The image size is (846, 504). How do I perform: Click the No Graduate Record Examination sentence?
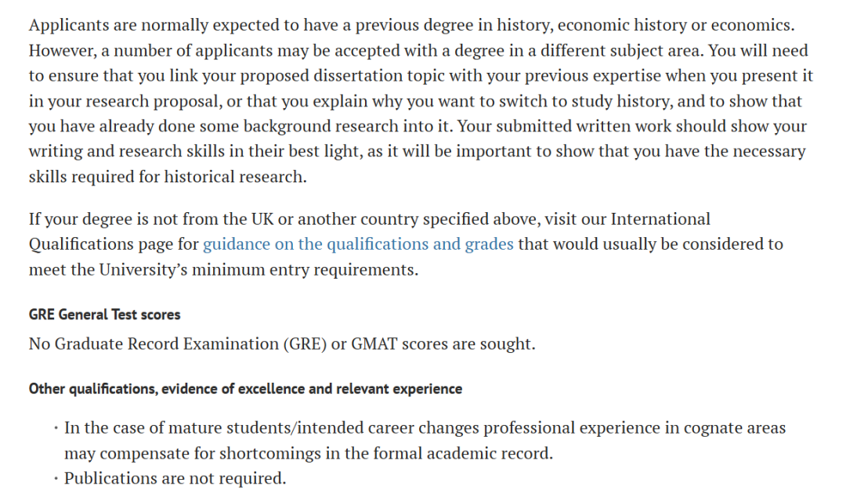click(x=282, y=344)
